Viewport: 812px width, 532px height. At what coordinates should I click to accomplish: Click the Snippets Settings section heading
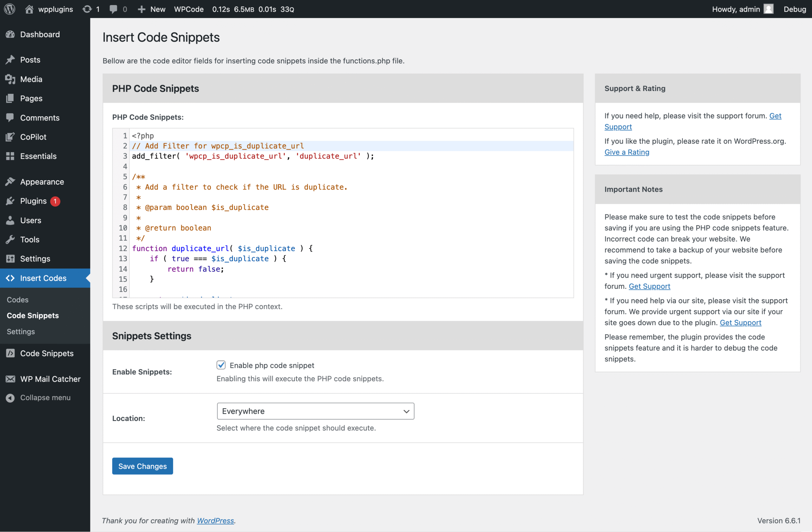click(152, 336)
